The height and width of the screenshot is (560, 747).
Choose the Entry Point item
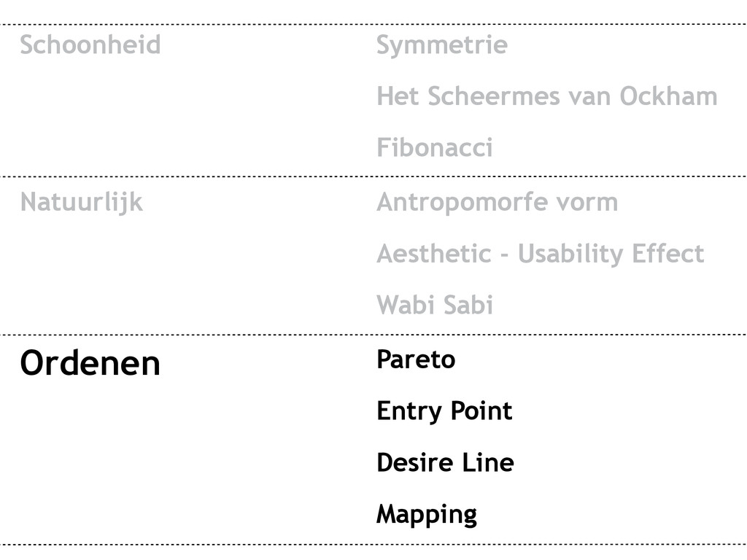click(x=444, y=412)
